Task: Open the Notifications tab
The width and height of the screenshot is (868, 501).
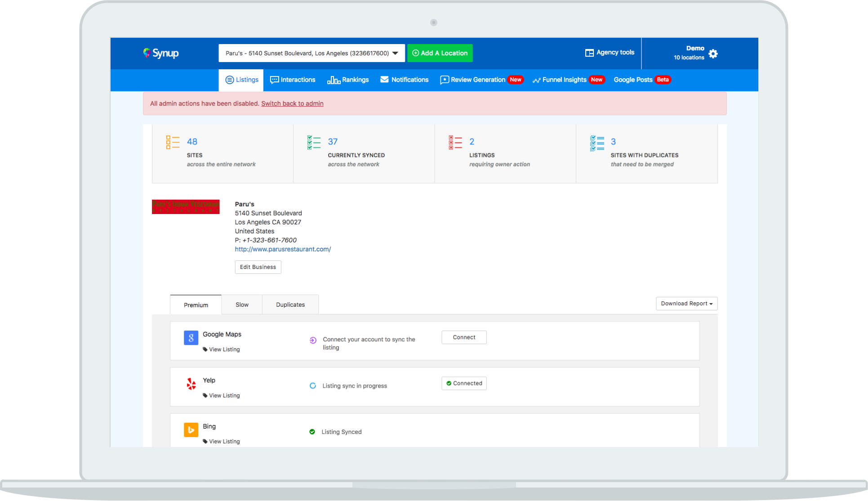Action: pyautogui.click(x=405, y=80)
